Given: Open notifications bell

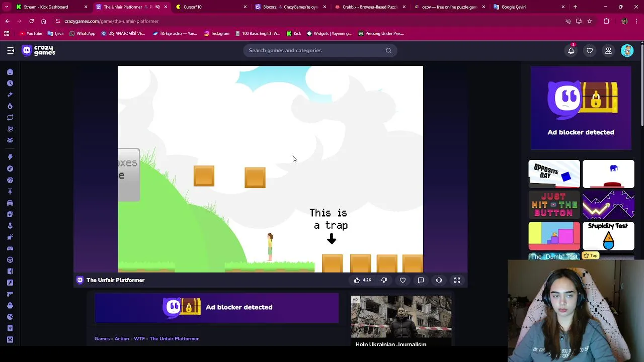Looking at the screenshot, I should (571, 50).
